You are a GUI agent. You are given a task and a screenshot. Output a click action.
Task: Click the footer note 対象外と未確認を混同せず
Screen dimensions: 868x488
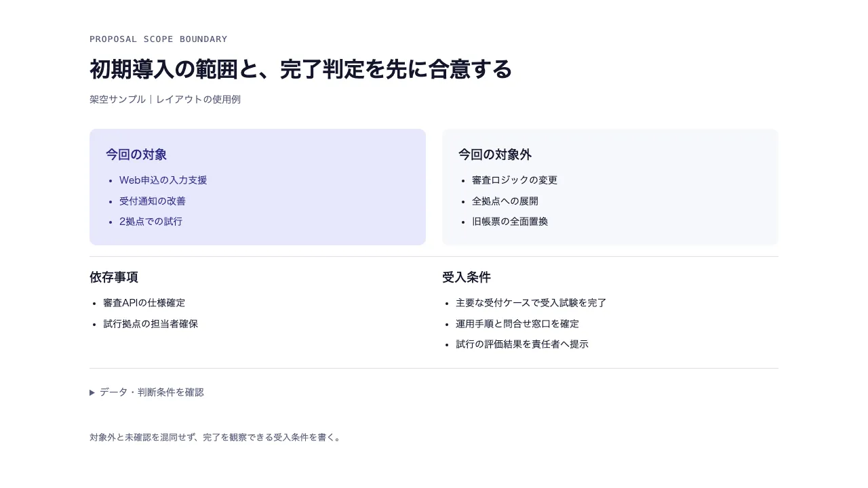143,438
